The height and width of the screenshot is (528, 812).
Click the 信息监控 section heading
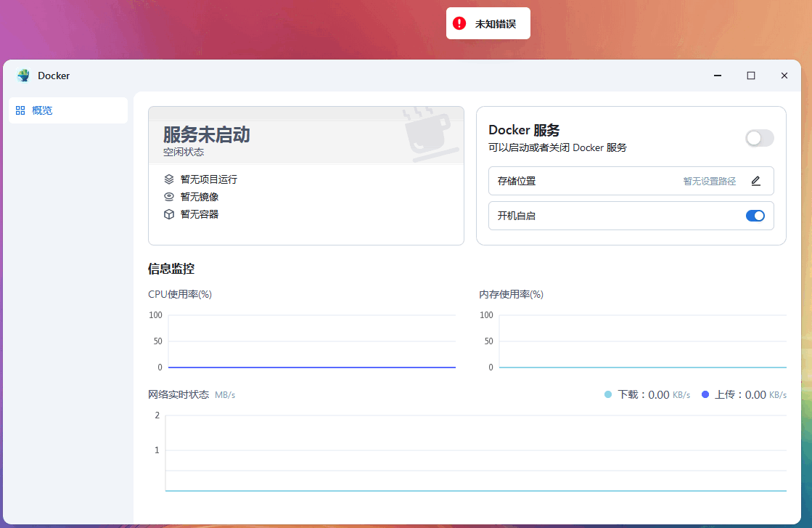171,269
